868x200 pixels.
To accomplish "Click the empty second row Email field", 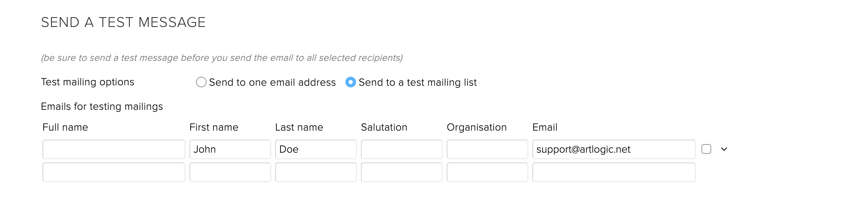I will click(614, 172).
